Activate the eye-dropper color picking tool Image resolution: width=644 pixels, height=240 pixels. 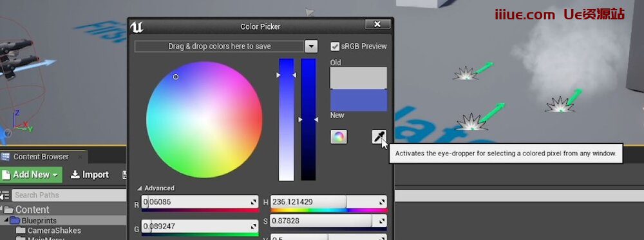point(379,136)
